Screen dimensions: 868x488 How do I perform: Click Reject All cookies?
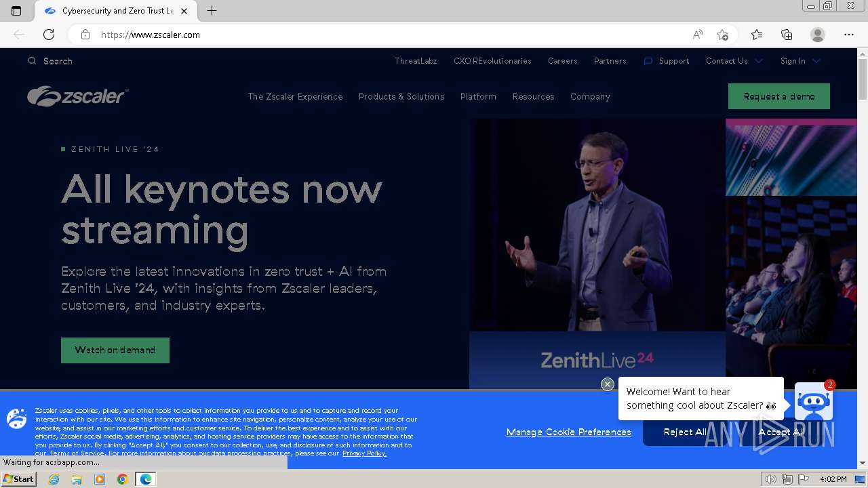point(685,432)
